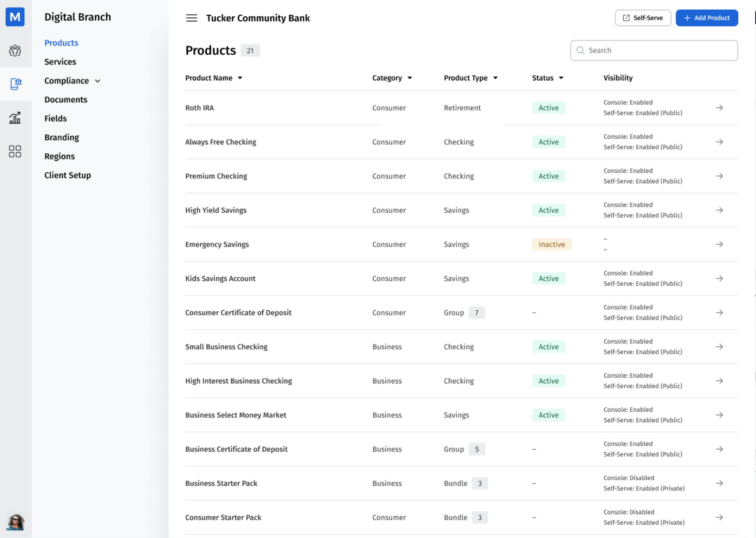Open the people/users sidebar icon
The height and width of the screenshot is (538, 756).
point(15,51)
